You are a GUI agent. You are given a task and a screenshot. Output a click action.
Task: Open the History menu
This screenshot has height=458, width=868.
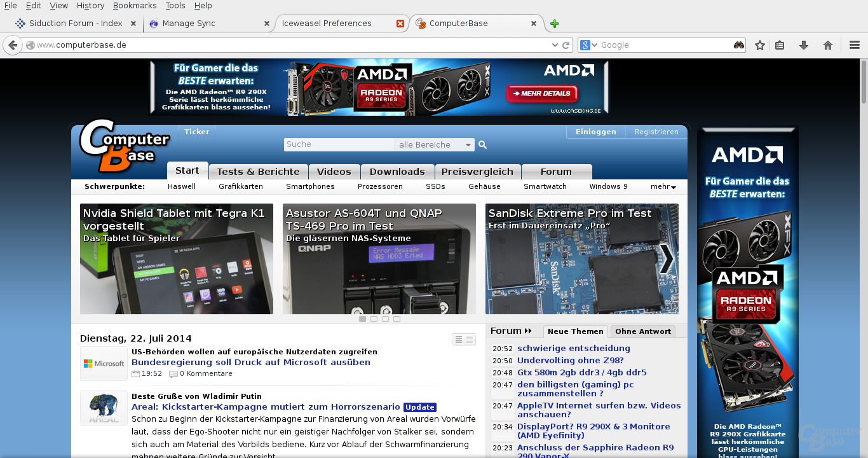(x=90, y=6)
